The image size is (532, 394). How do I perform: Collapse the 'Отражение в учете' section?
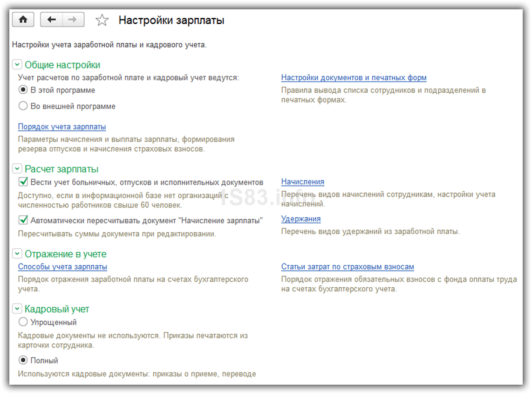(x=17, y=254)
